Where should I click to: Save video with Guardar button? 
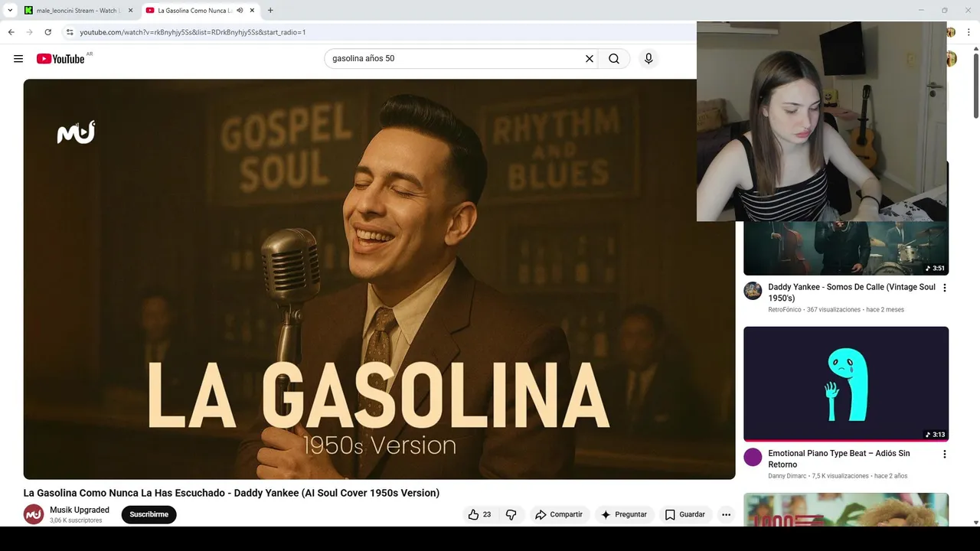pyautogui.click(x=684, y=514)
